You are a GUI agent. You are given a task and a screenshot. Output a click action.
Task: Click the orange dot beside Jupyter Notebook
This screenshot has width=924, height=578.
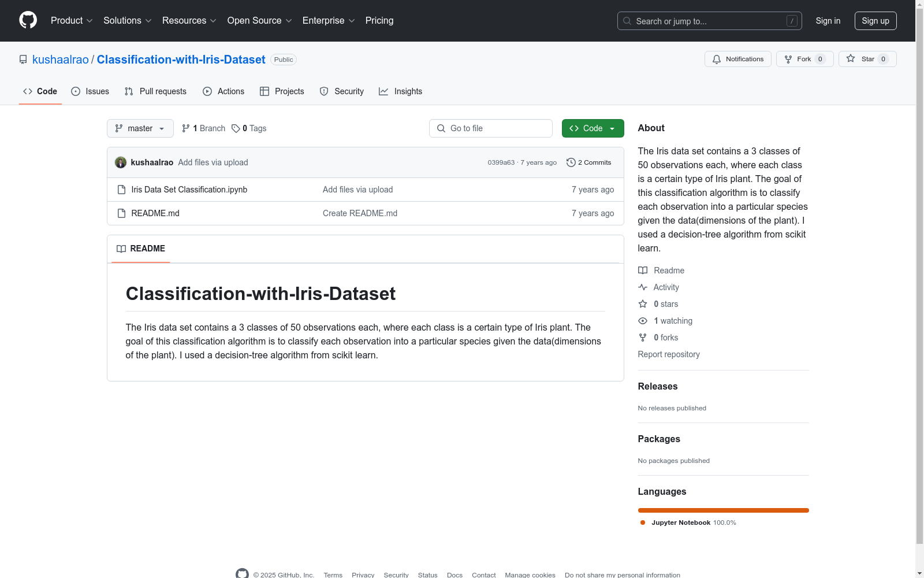[x=643, y=523]
